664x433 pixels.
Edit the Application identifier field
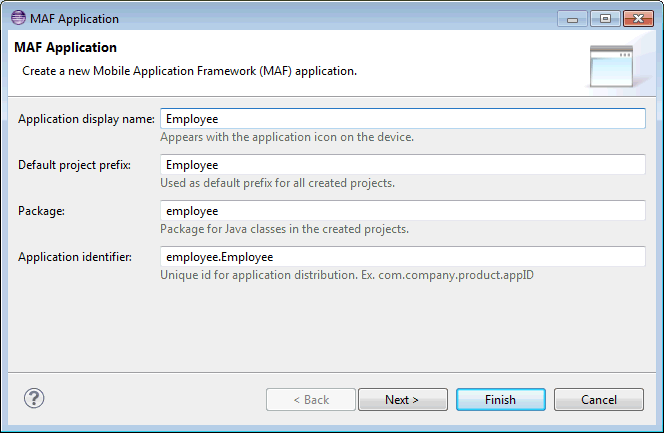pyautogui.click(x=403, y=257)
